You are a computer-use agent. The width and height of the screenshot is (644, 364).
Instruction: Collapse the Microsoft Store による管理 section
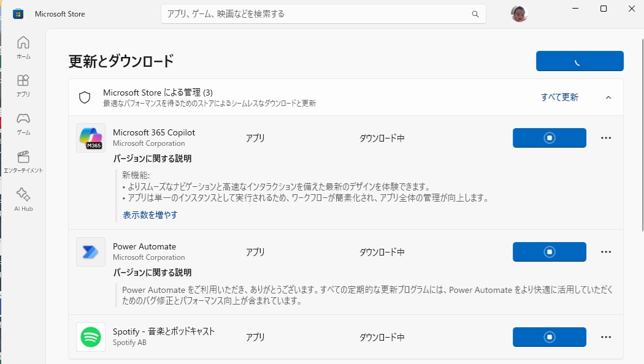(608, 97)
